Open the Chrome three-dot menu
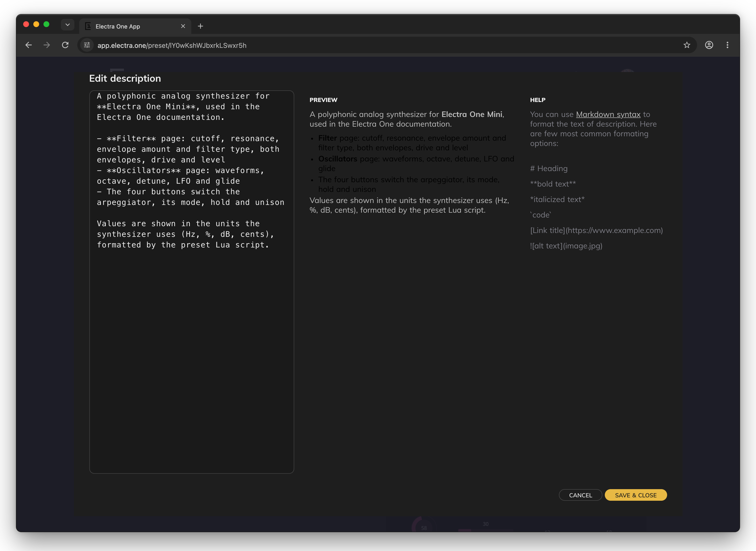Screen dimensions: 756x551 tap(727, 45)
